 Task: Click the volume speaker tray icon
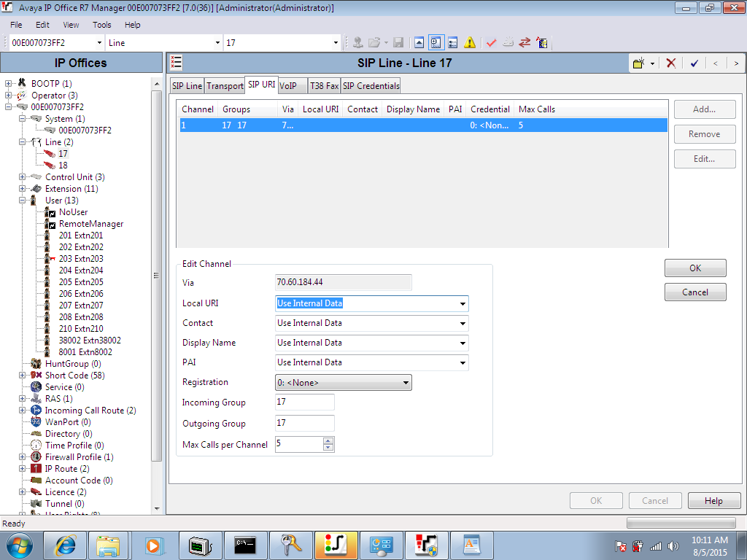click(x=673, y=546)
